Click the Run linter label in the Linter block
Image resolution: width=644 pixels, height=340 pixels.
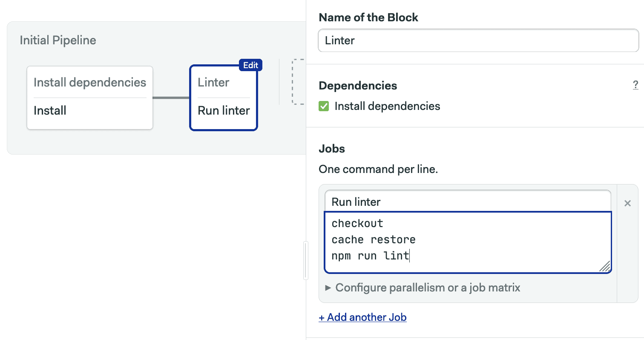[x=223, y=110]
